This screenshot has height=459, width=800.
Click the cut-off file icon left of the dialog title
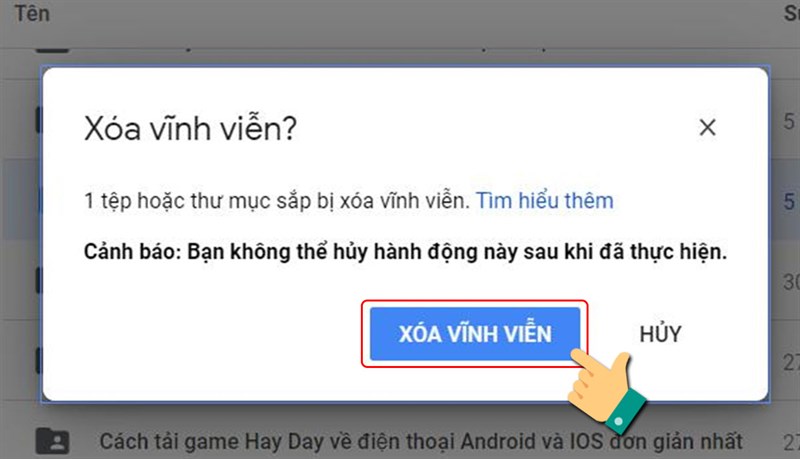[39, 120]
